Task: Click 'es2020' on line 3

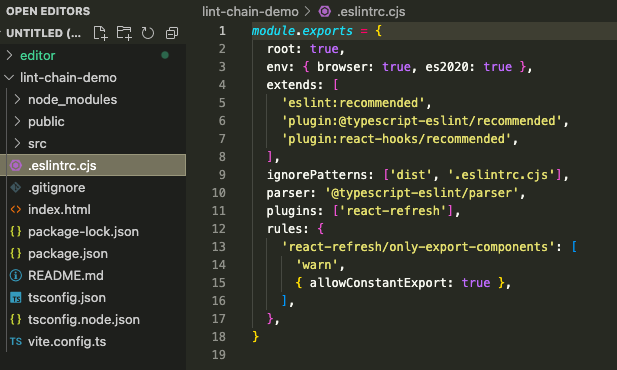Action: 447,67
